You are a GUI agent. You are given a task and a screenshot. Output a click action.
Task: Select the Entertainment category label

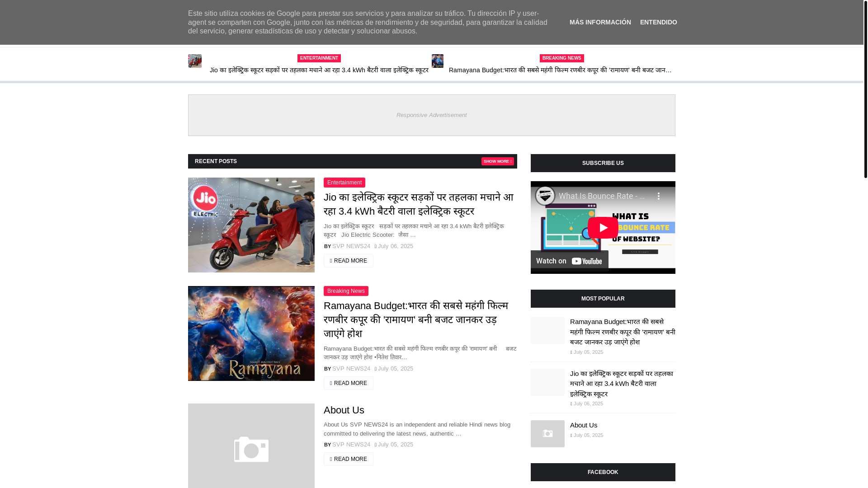click(344, 183)
